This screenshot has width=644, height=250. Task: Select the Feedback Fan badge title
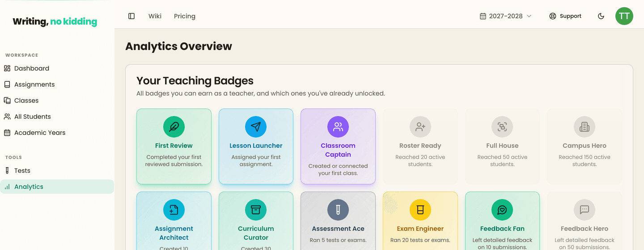(502, 229)
